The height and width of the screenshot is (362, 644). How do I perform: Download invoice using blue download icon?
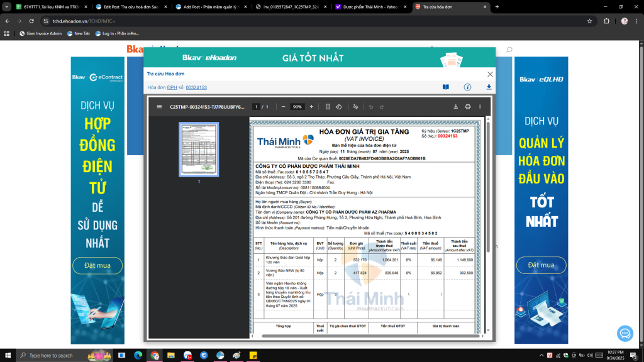489,87
